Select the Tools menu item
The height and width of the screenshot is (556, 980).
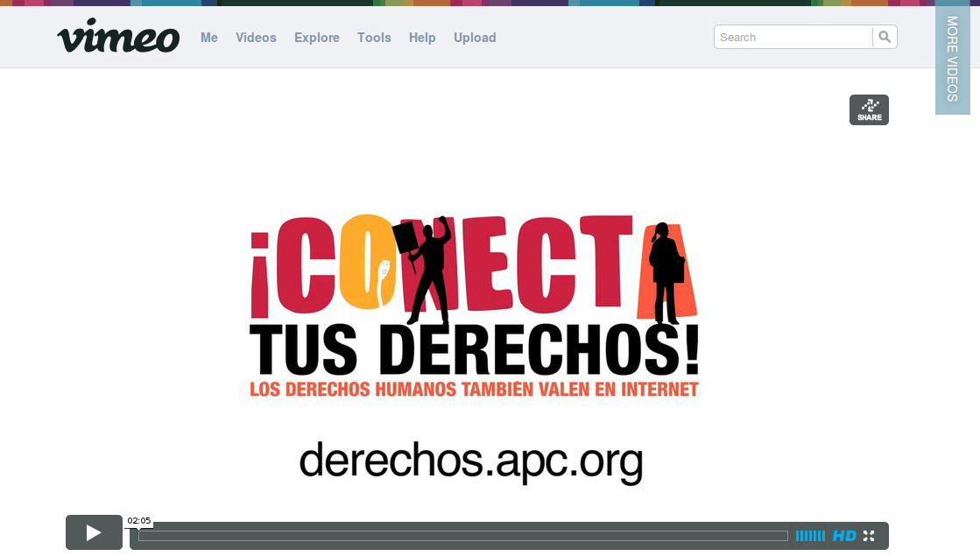(374, 38)
